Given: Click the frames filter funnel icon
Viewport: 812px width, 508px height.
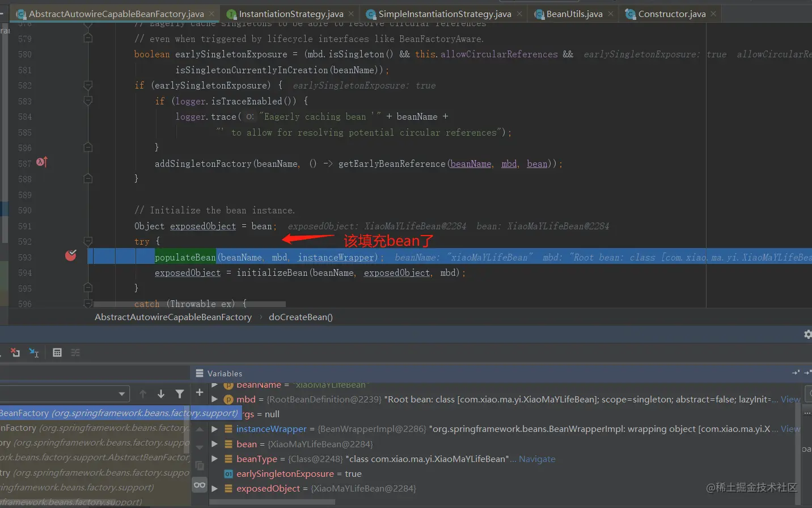Looking at the screenshot, I should click(x=180, y=393).
